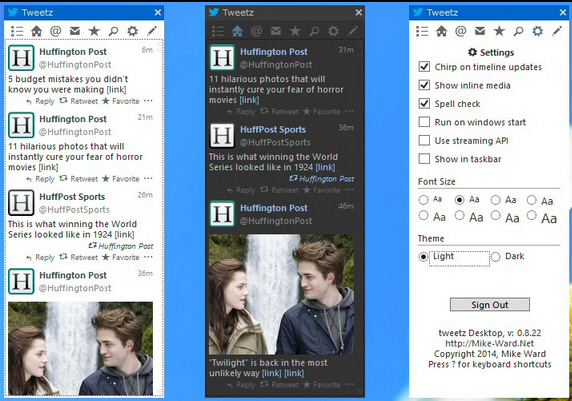This screenshot has height=401, width=572.
Task: Enable Use streaming API checkbox
Action: pyautogui.click(x=424, y=140)
